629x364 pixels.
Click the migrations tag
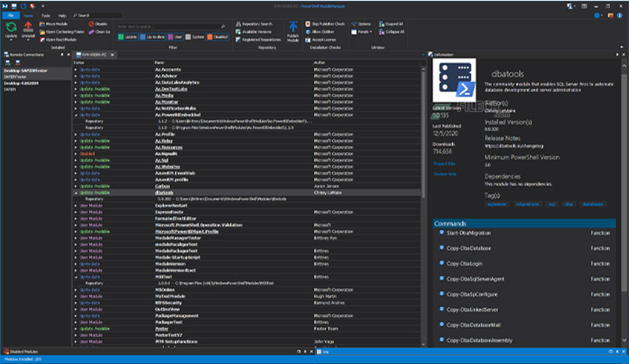[527, 204]
